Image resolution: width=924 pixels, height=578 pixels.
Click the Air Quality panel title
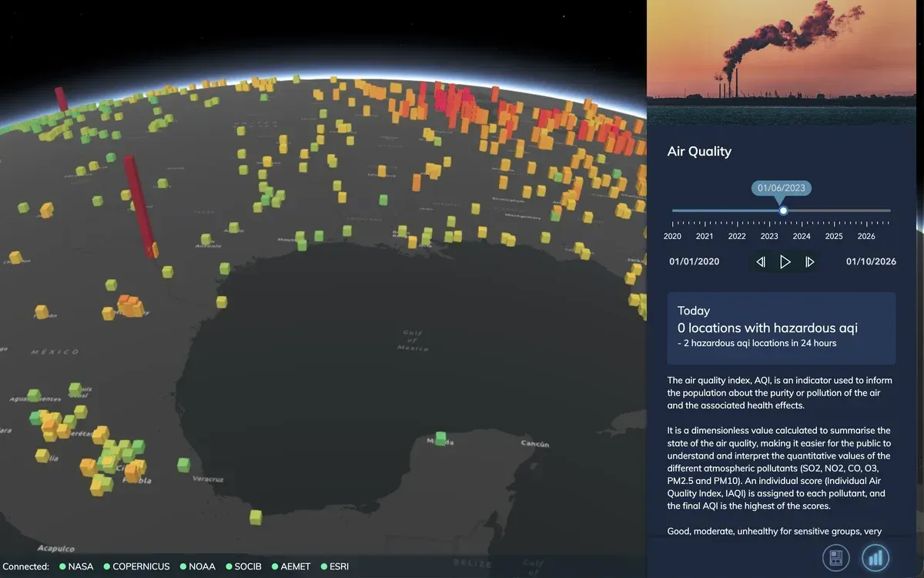[x=699, y=152]
